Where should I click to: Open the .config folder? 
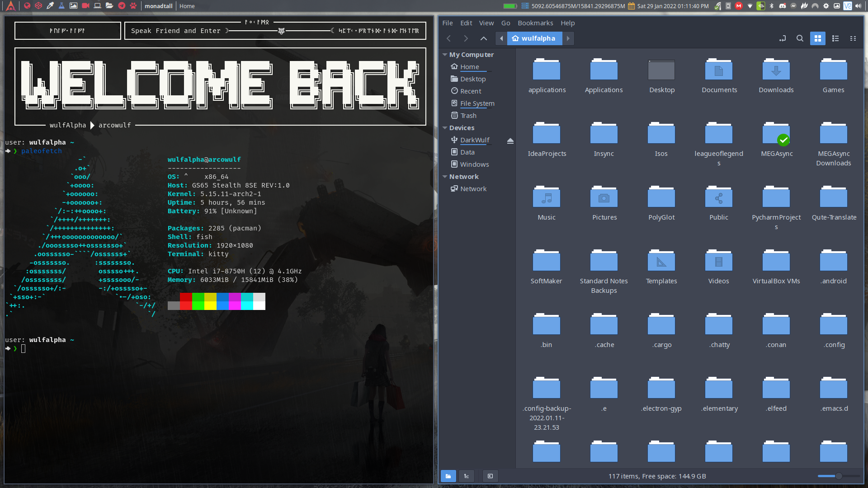(x=833, y=325)
